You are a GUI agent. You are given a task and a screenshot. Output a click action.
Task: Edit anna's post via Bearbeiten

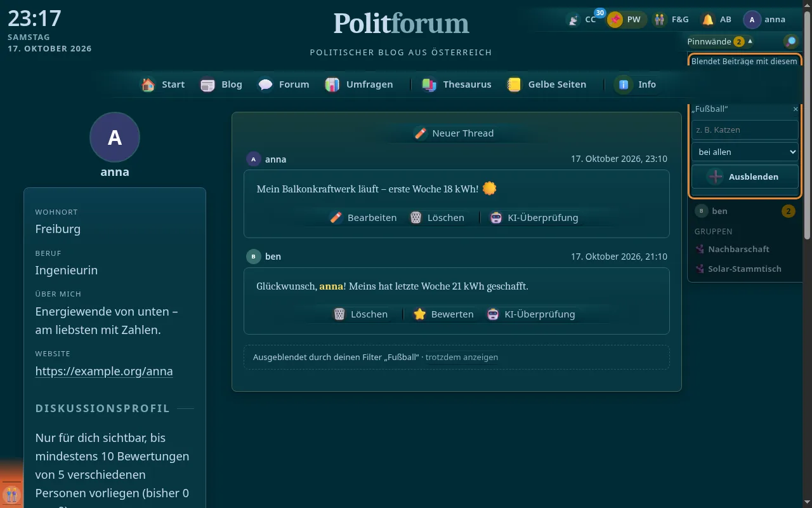(x=363, y=218)
